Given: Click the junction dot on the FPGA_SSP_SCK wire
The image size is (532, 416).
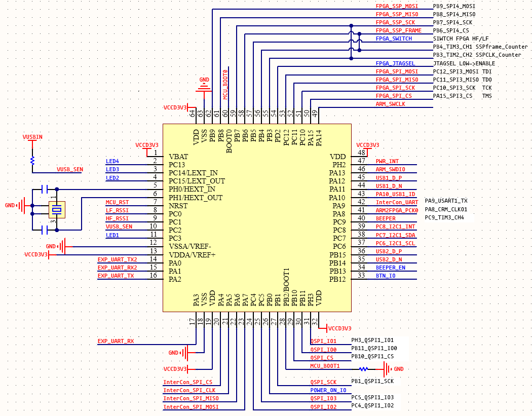Looking at the screenshot, I should [351, 25].
